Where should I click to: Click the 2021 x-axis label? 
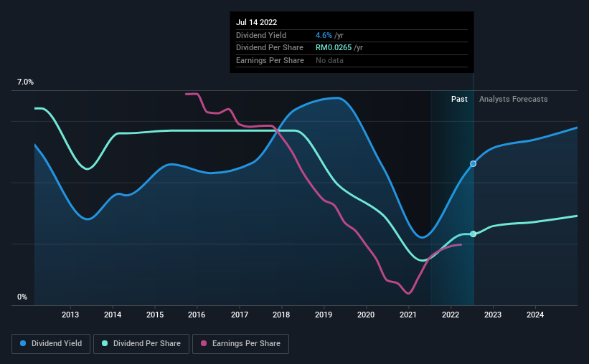(x=408, y=315)
